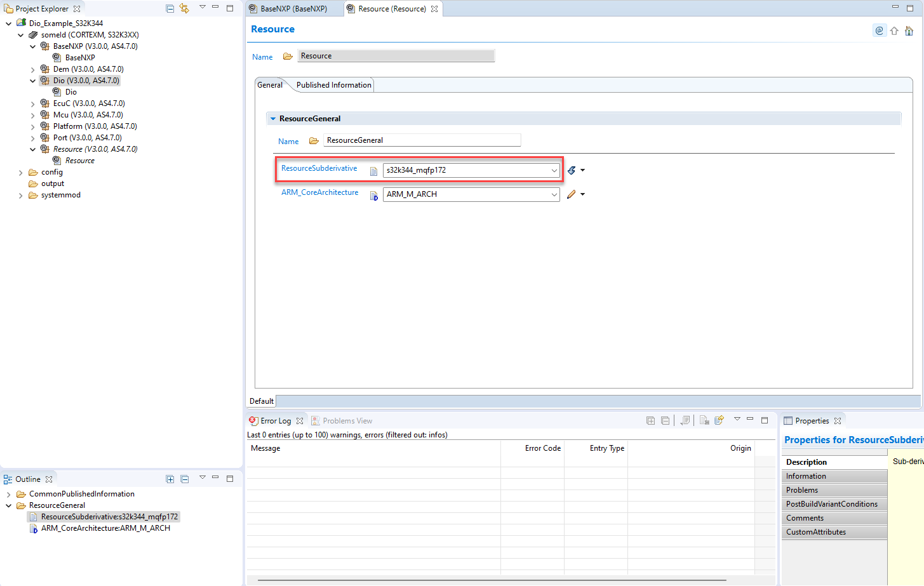Switch to the Problems View tab

[341, 421]
